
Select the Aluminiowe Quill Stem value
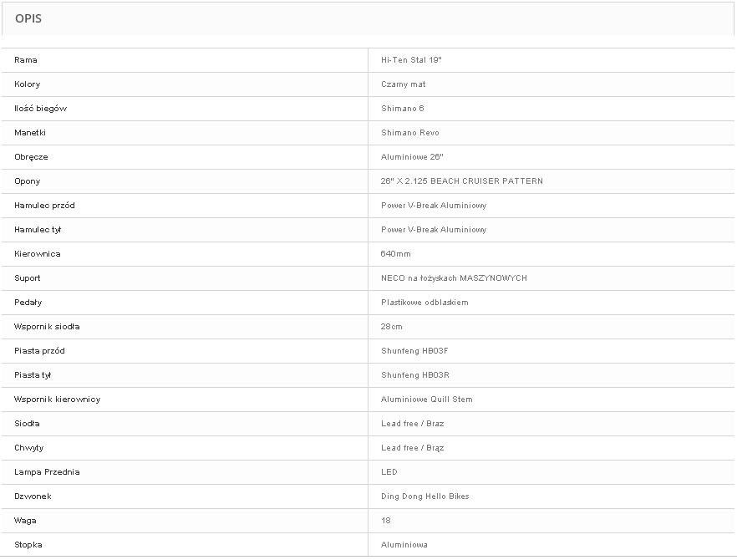pos(427,400)
